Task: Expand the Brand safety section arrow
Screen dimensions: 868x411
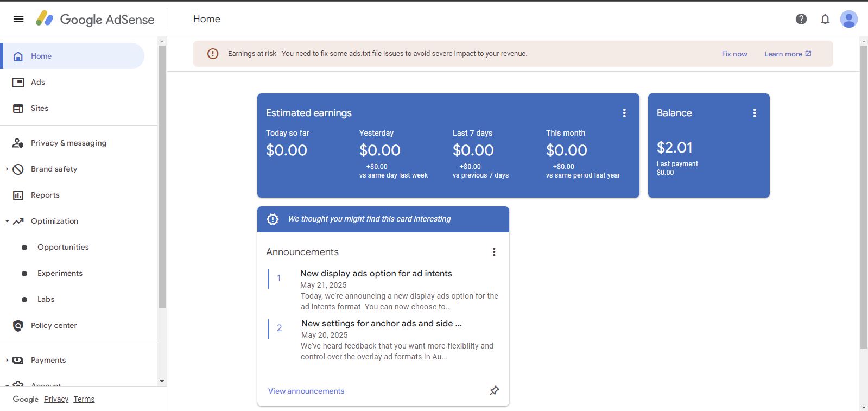Action: pyautogui.click(x=7, y=169)
